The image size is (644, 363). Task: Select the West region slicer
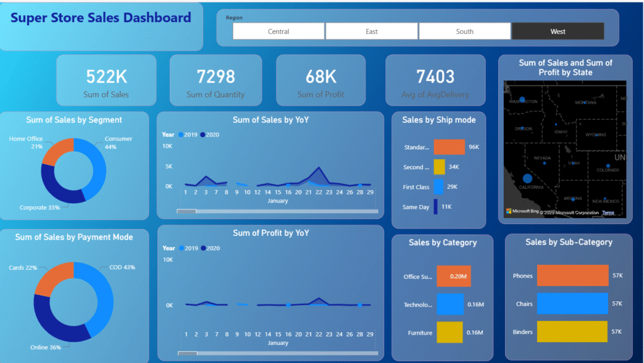(x=557, y=31)
